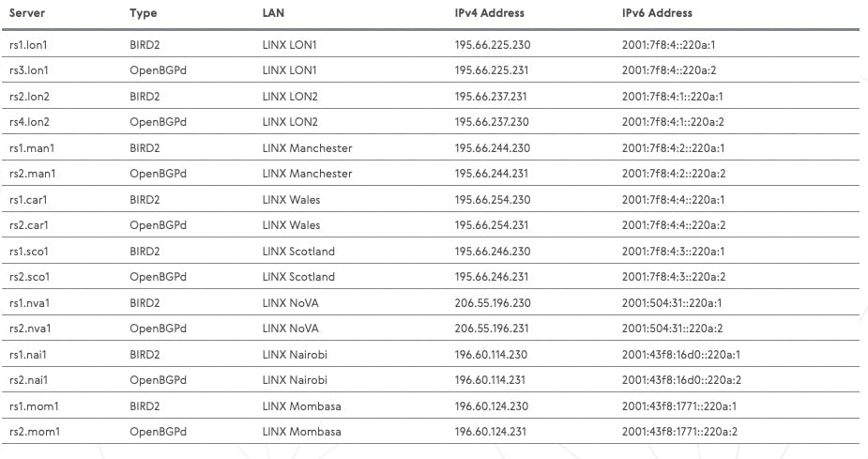Screen dimensions: 868x459
Task: Select IPv6 address 2001:7f8:4:3::220a:2
Action: coord(673,277)
